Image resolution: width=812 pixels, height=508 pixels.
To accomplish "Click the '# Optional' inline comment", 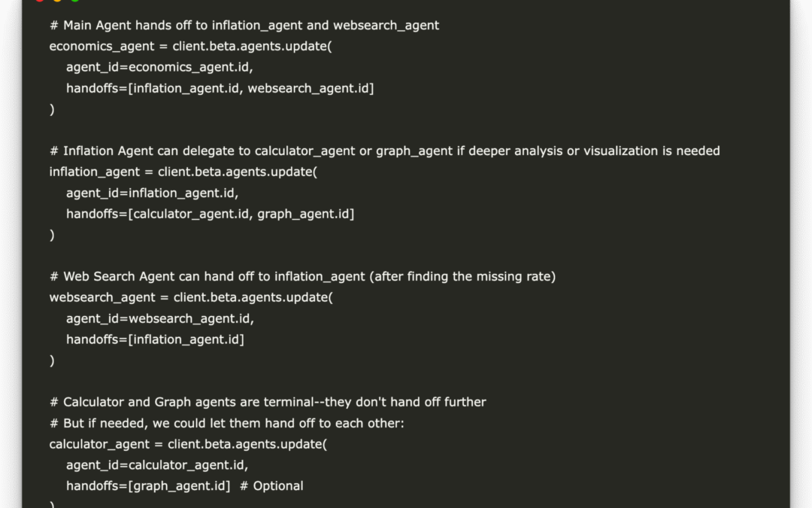I will point(271,486).
